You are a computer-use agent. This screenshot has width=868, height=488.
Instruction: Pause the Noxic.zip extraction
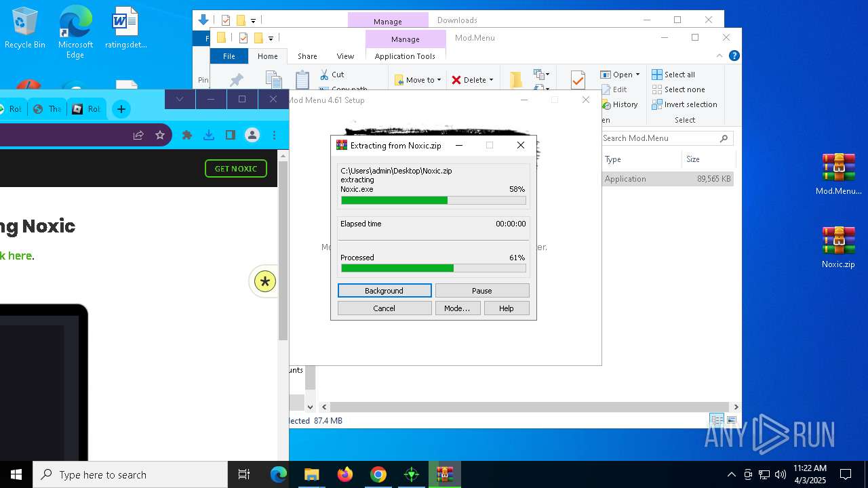pyautogui.click(x=482, y=291)
